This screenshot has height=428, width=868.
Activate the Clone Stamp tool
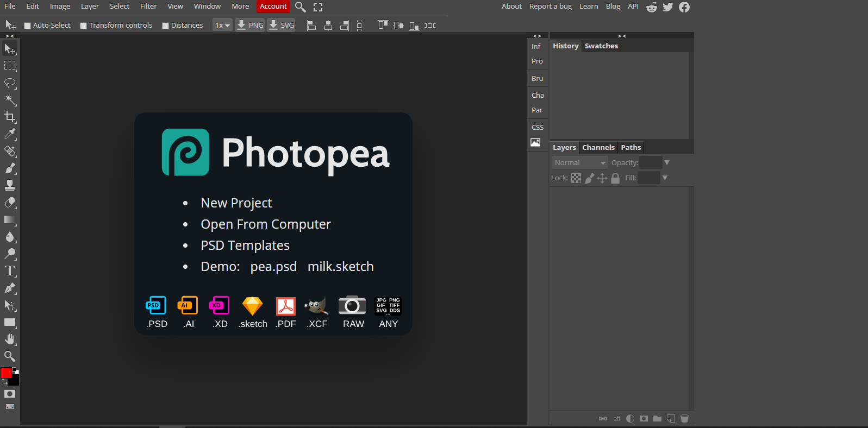coord(10,185)
